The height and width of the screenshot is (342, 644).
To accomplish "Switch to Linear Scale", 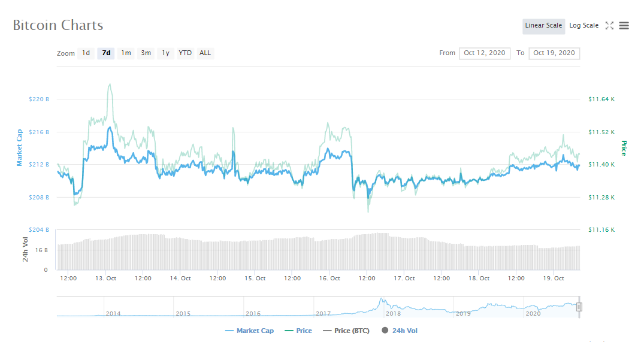I will coord(543,25).
